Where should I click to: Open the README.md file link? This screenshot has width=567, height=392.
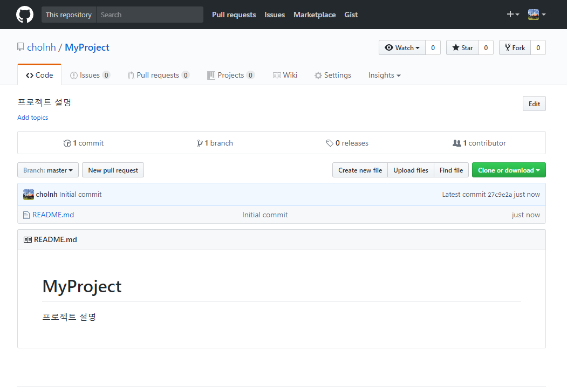click(x=53, y=215)
